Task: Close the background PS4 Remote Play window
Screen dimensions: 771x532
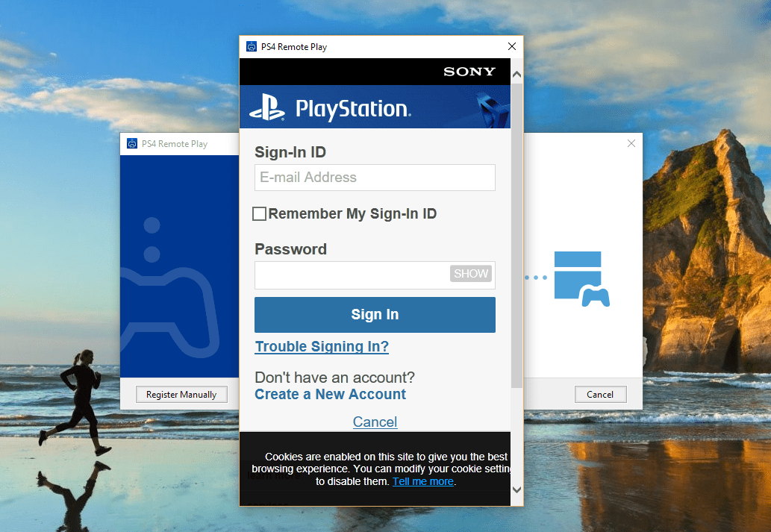Action: point(631,143)
